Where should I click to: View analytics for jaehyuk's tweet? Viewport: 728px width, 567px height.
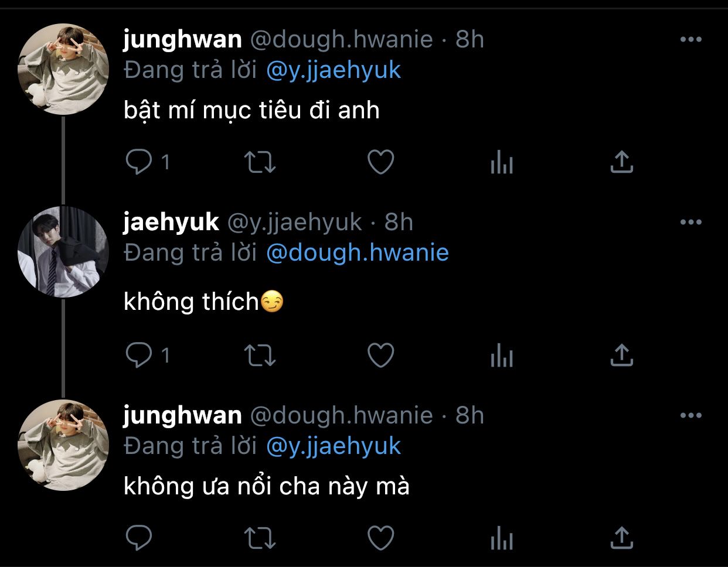(x=501, y=355)
